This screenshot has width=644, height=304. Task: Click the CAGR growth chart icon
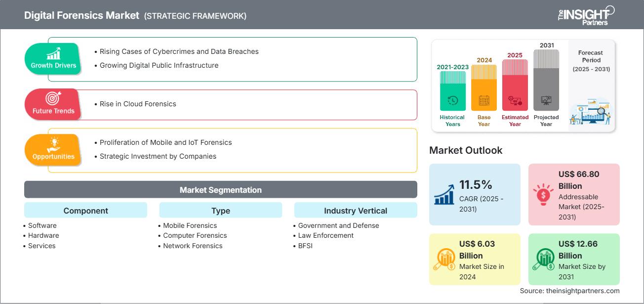click(444, 194)
